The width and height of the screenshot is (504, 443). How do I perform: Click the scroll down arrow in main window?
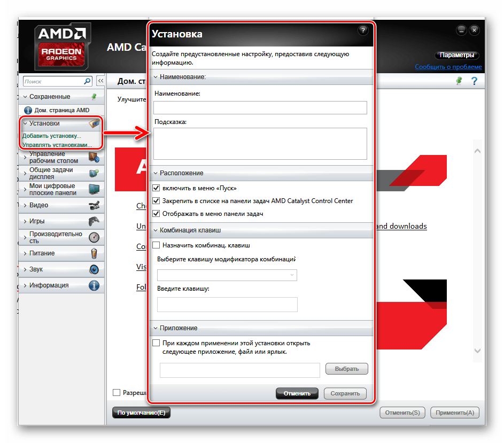pos(478,351)
